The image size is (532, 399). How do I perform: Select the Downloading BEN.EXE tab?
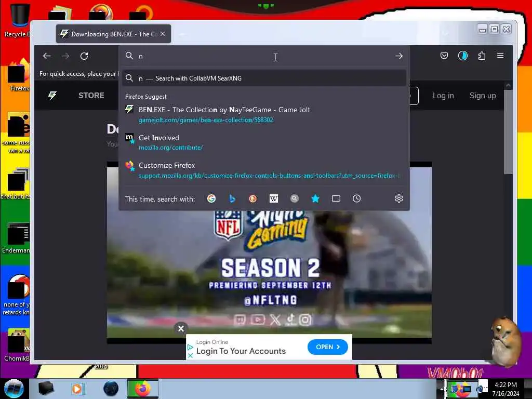click(x=113, y=34)
